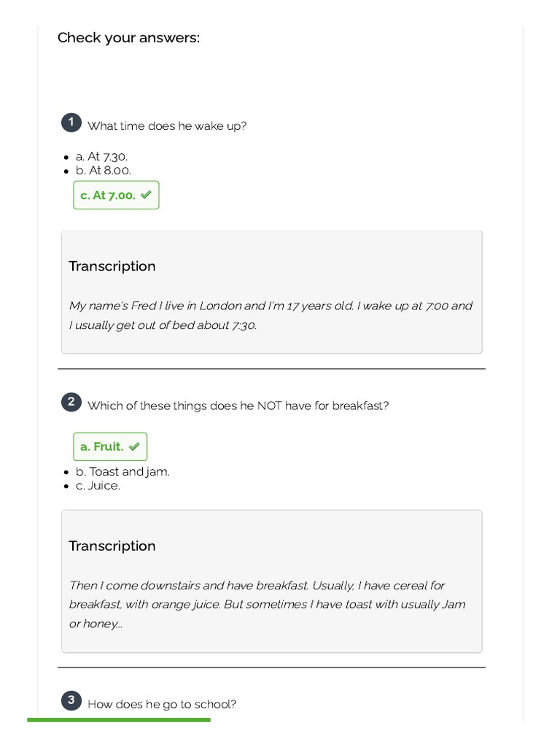Click the question 2 number badge

[71, 402]
